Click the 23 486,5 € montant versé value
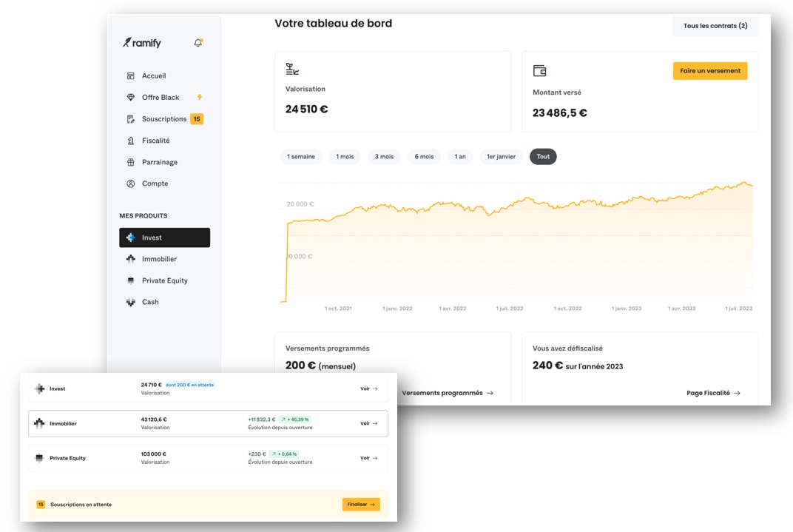The width and height of the screenshot is (793, 532). [559, 112]
